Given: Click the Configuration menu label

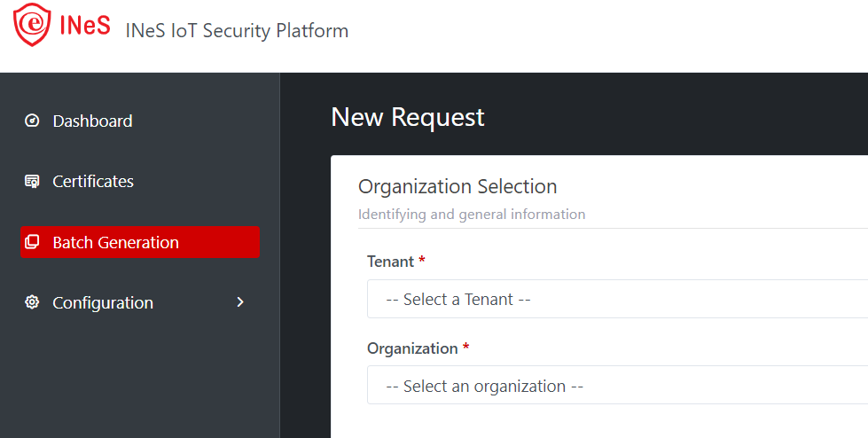Looking at the screenshot, I should coord(103,302).
